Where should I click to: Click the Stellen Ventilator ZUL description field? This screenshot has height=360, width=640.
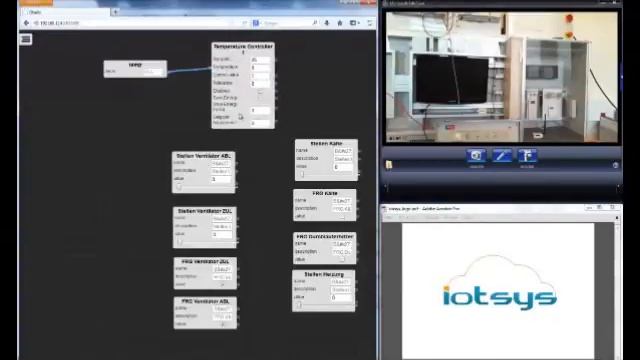coord(222,226)
